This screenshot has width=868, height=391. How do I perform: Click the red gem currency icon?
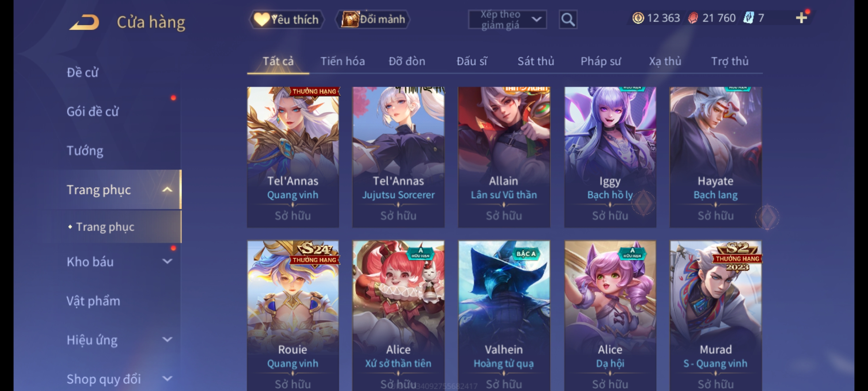coord(693,18)
